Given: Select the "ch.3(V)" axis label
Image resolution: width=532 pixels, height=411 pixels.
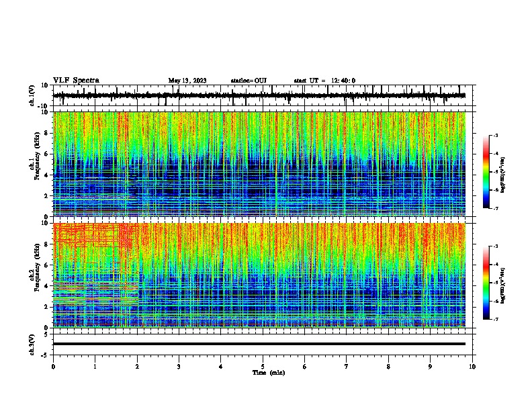Looking at the screenshot, I should click(32, 345).
